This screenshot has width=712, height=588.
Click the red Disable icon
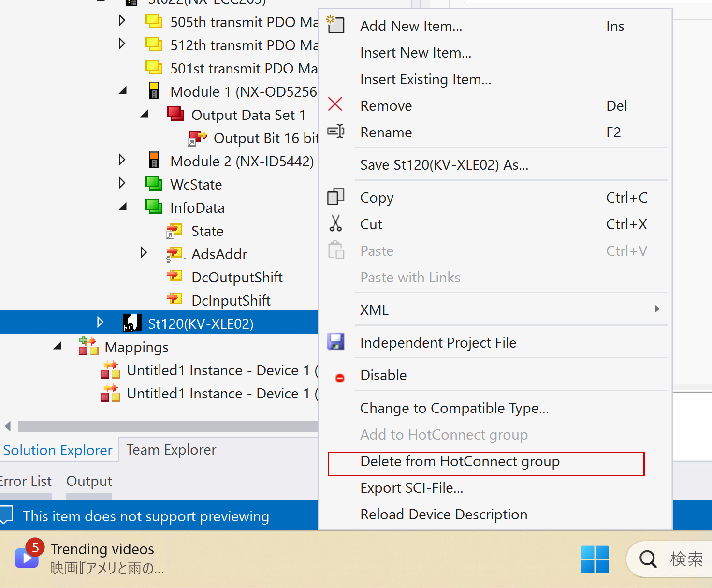point(340,378)
